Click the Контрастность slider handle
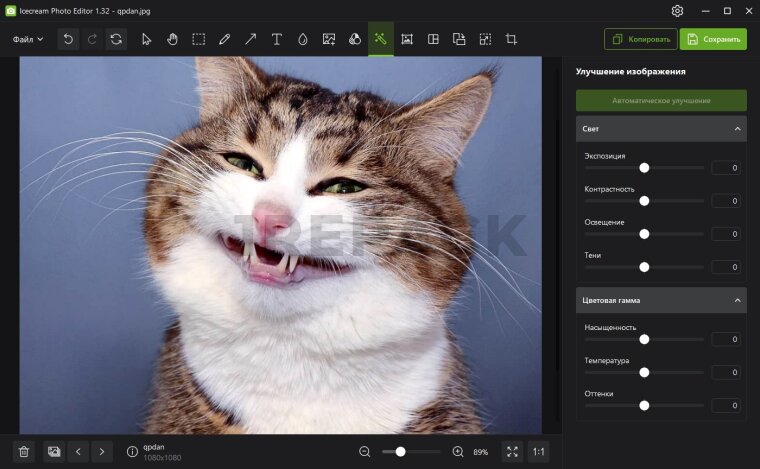The width and height of the screenshot is (760, 469). [x=644, y=201]
